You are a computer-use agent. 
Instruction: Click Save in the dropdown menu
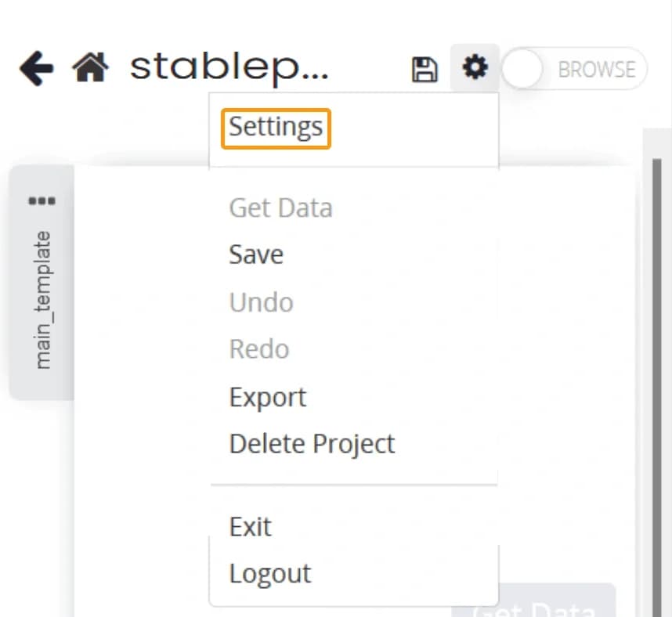pos(255,254)
